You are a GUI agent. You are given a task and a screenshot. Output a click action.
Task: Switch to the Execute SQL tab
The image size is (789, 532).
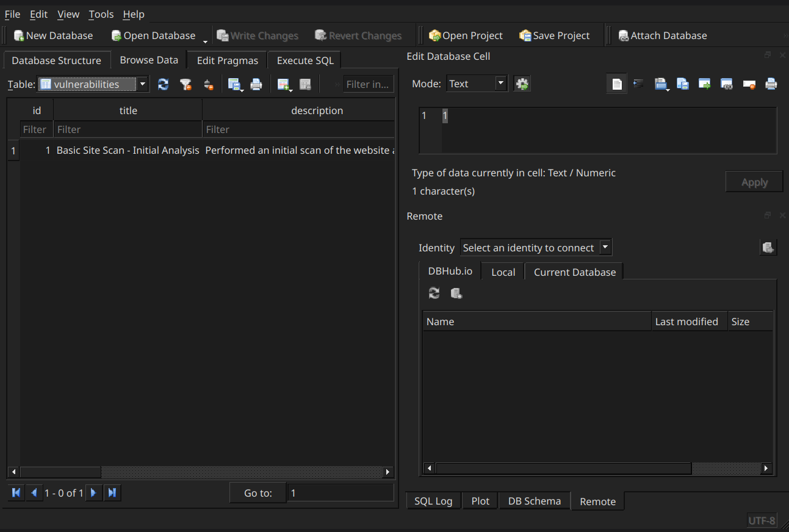[305, 60]
